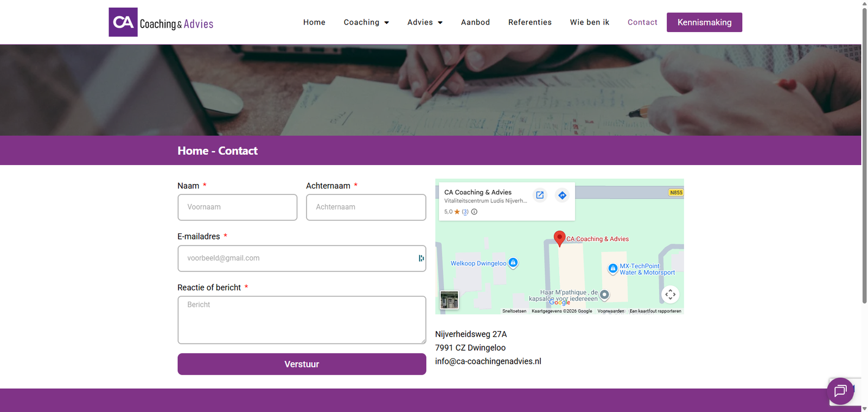
Task: Open larger map via the map card icon
Action: pos(540,195)
